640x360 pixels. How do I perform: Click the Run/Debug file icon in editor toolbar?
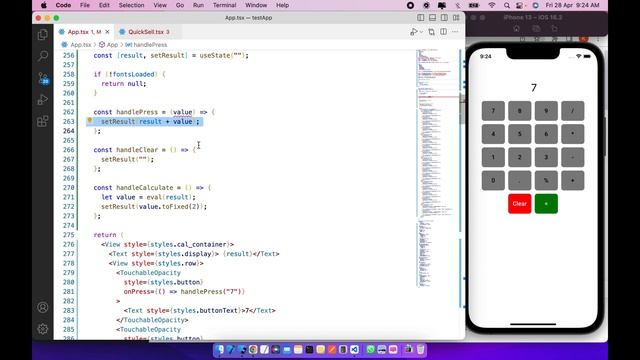click(x=413, y=32)
